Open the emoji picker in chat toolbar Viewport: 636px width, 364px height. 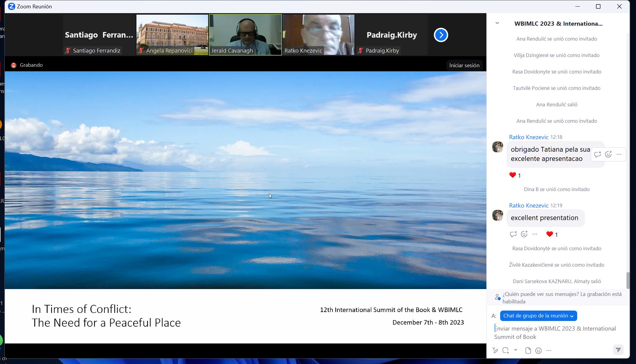(x=538, y=351)
